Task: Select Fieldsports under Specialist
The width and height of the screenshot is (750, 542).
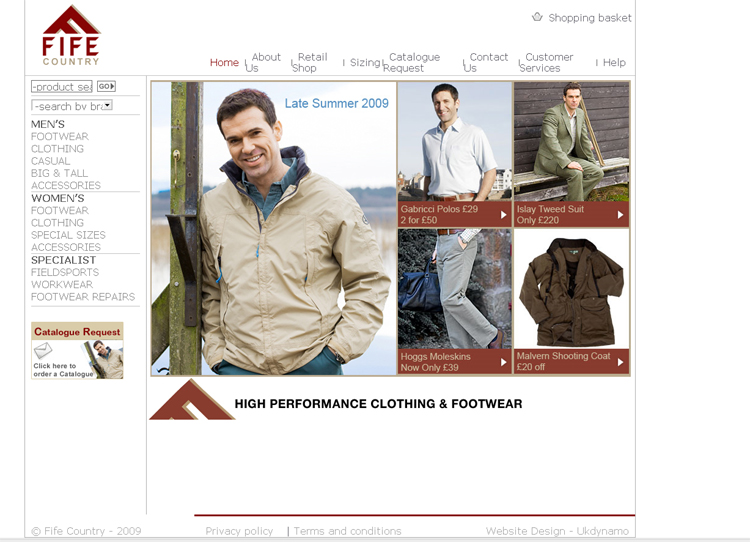Action: (65, 272)
